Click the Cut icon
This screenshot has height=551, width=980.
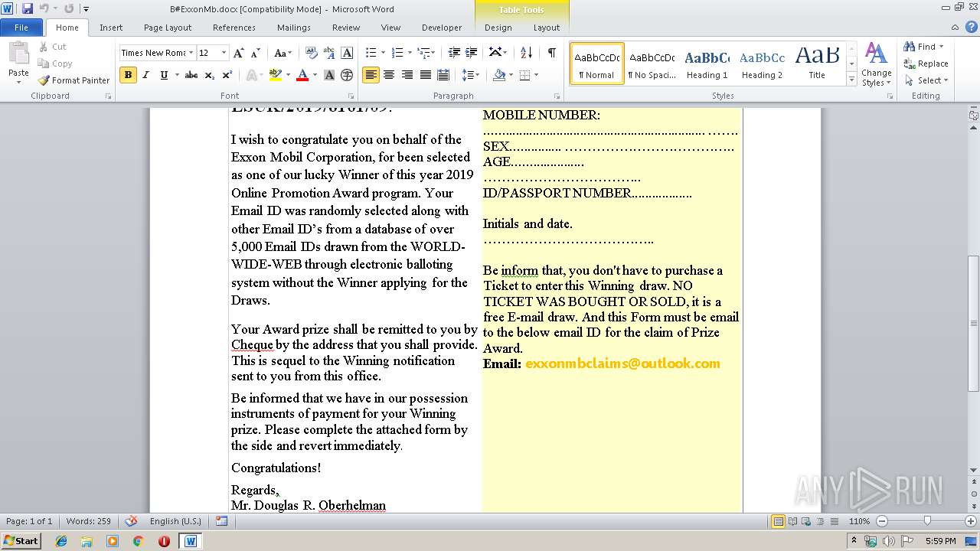[53, 47]
